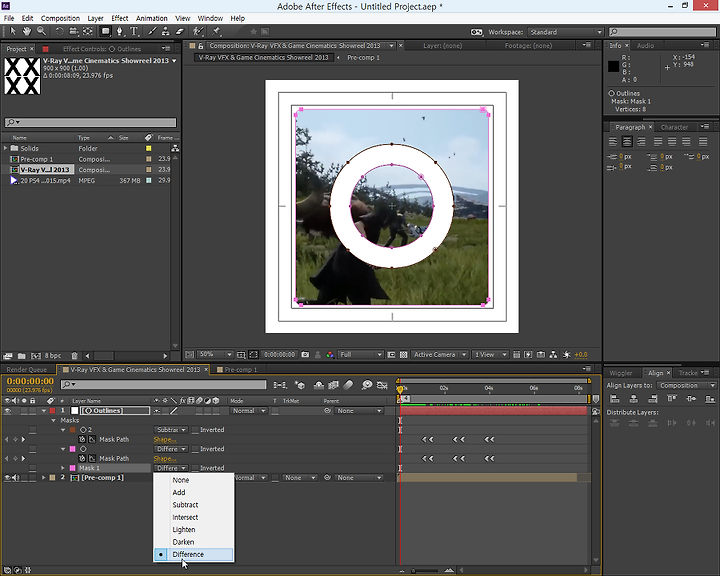The image size is (720, 576).
Task: Select the Hand tool
Action: [x=27, y=31]
